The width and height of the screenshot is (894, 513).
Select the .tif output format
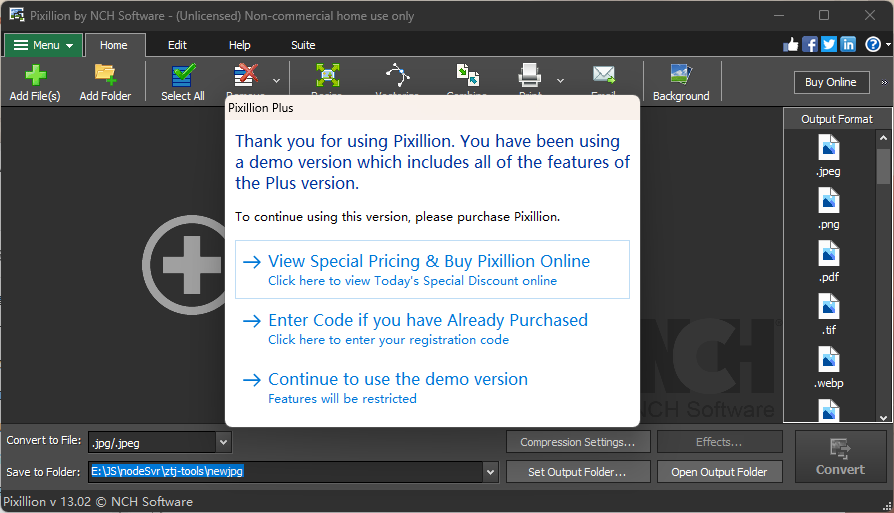[x=828, y=315]
